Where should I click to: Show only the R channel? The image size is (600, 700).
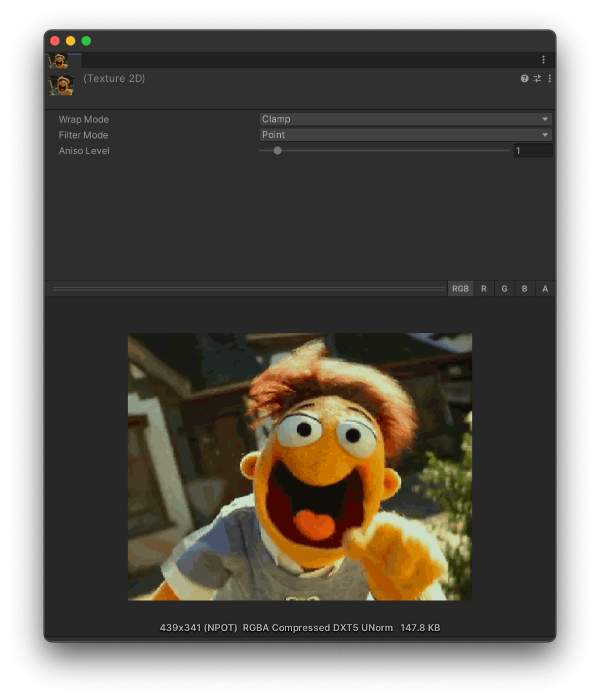click(x=484, y=288)
